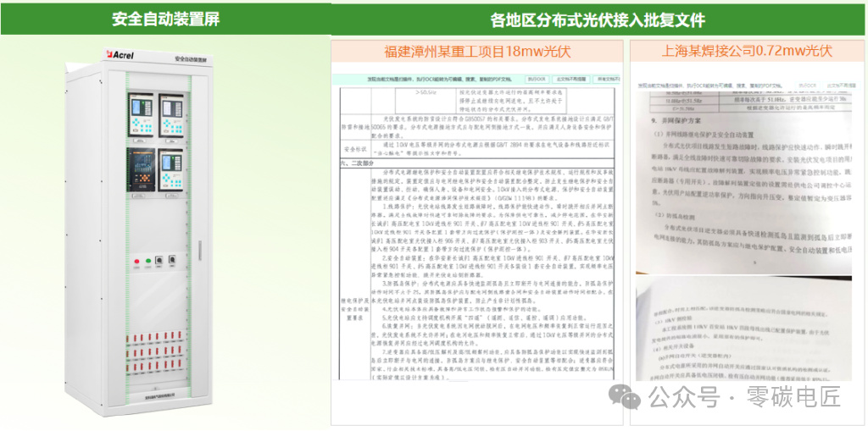
Task: Click the green indicator light on the cabinet
Action: pyautogui.click(x=147, y=260)
